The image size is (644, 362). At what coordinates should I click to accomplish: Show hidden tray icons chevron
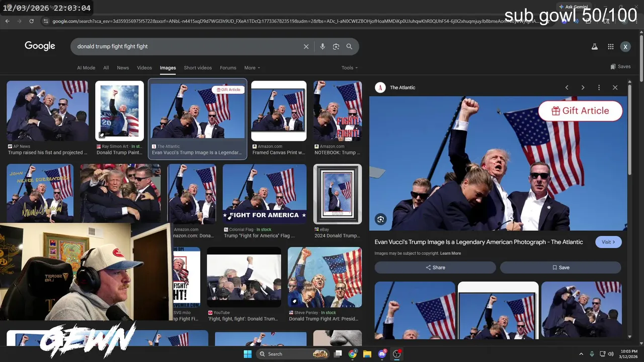tap(581, 354)
